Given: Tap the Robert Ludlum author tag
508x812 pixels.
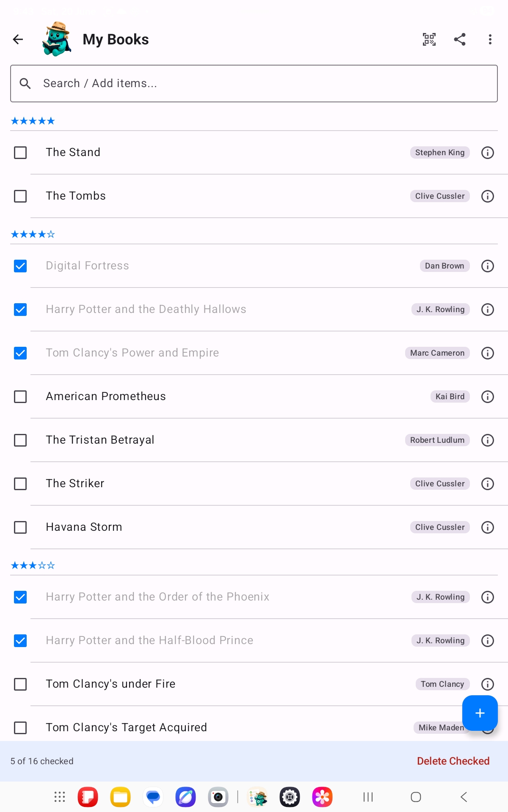Looking at the screenshot, I should [437, 440].
